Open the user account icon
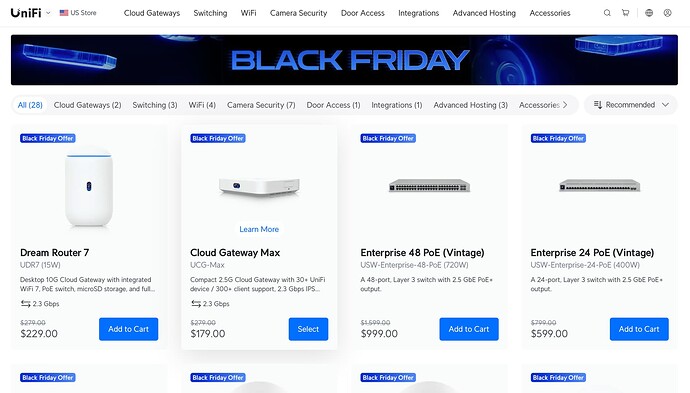690x393 pixels. [x=668, y=13]
